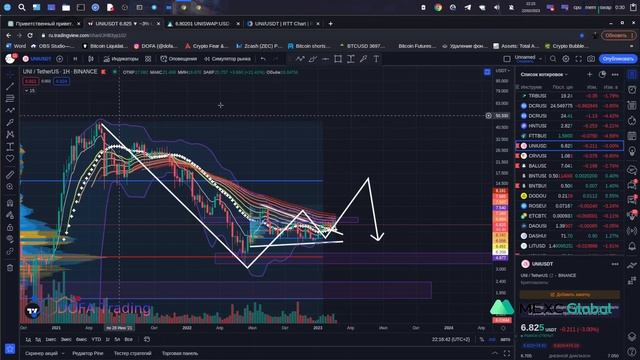Select the 1Д time range
This screenshot has width=640, height=360.
point(28,339)
